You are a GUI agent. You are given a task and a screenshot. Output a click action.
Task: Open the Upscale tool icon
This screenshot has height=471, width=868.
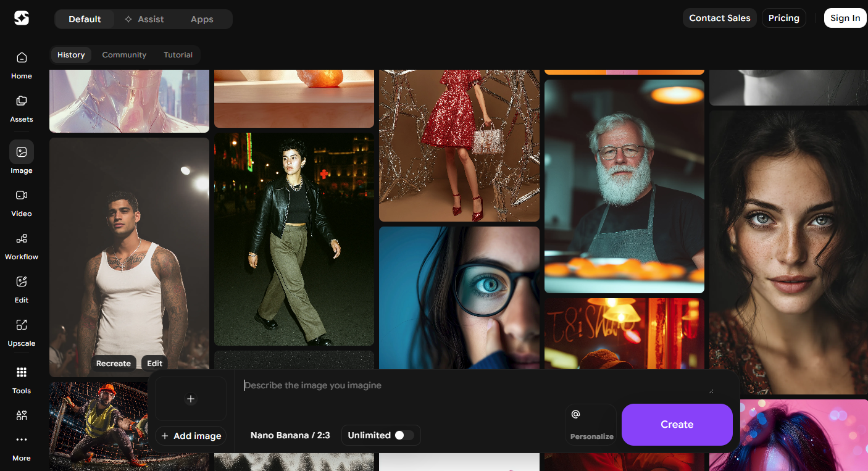coord(22,325)
